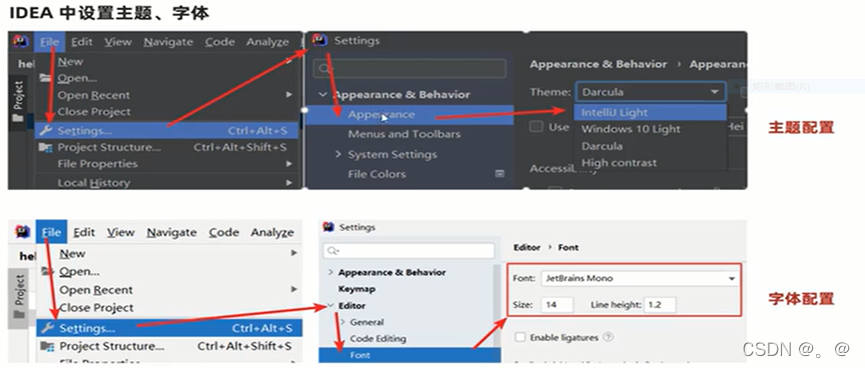Open the Code menu in light menu bar
The image size is (865, 368).
click(x=223, y=232)
